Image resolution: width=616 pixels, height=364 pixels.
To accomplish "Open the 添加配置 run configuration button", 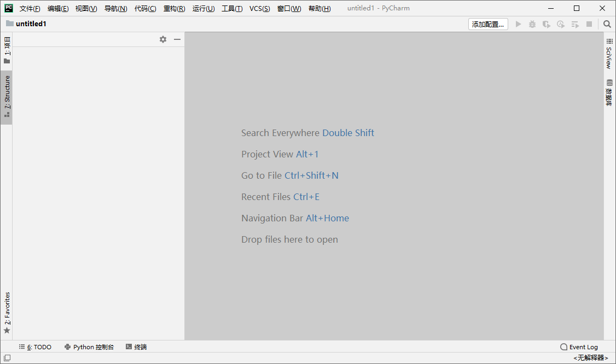I will pos(488,24).
